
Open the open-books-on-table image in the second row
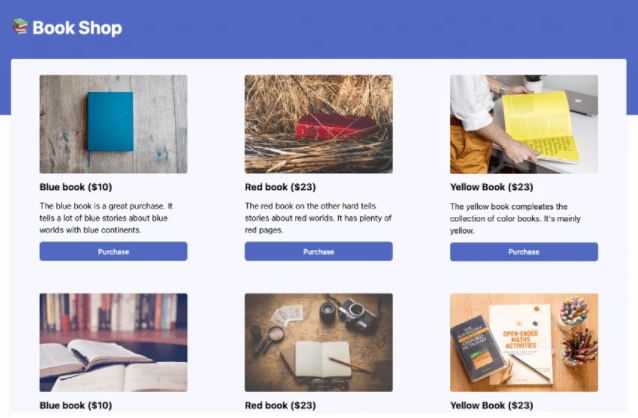(x=113, y=342)
